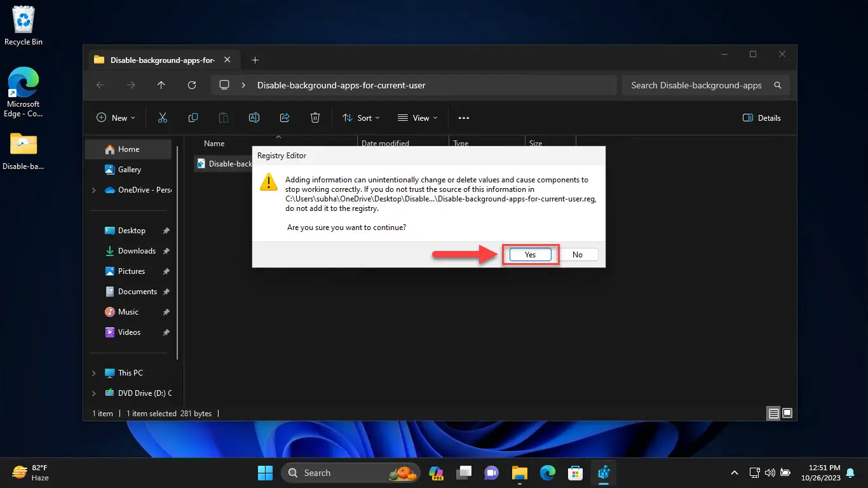Open the Documents quick access folder
868x488 pixels.
click(x=137, y=292)
